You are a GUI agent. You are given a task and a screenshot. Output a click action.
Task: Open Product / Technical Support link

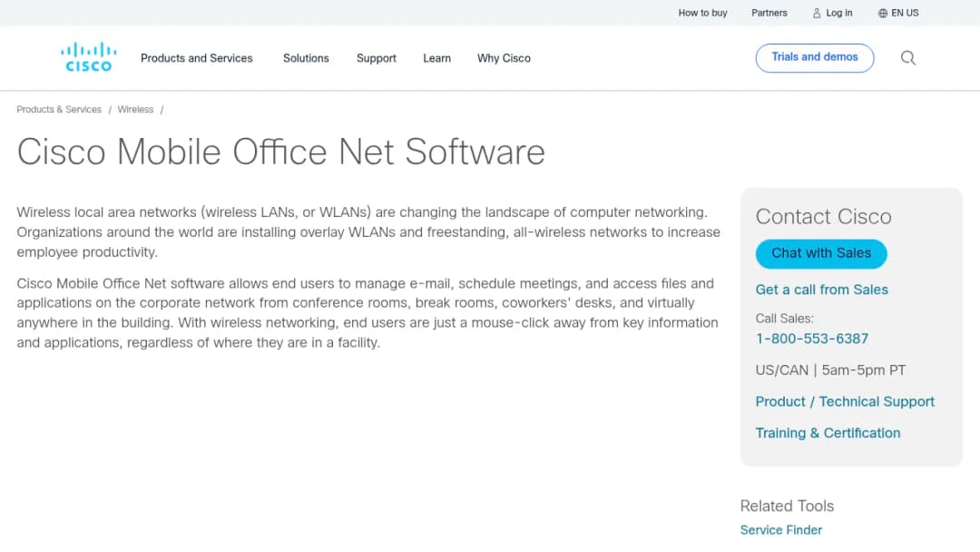click(x=845, y=402)
